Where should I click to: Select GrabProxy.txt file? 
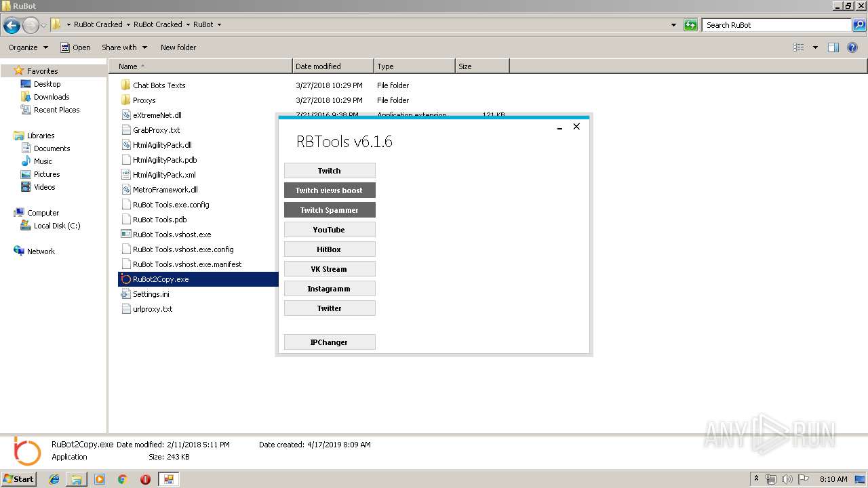coord(156,130)
